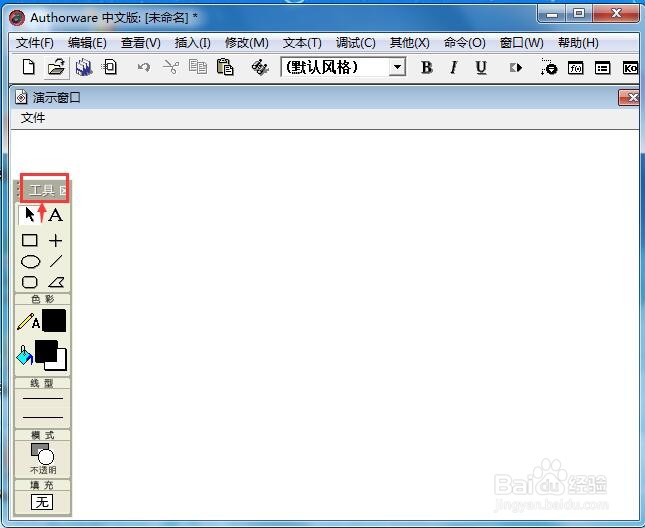
Task: Click the foreground fill color swatch
Action: (46, 350)
